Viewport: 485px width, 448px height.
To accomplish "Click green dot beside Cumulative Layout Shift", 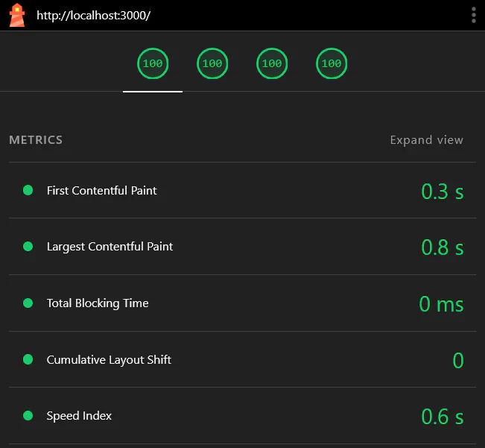I will (28, 359).
